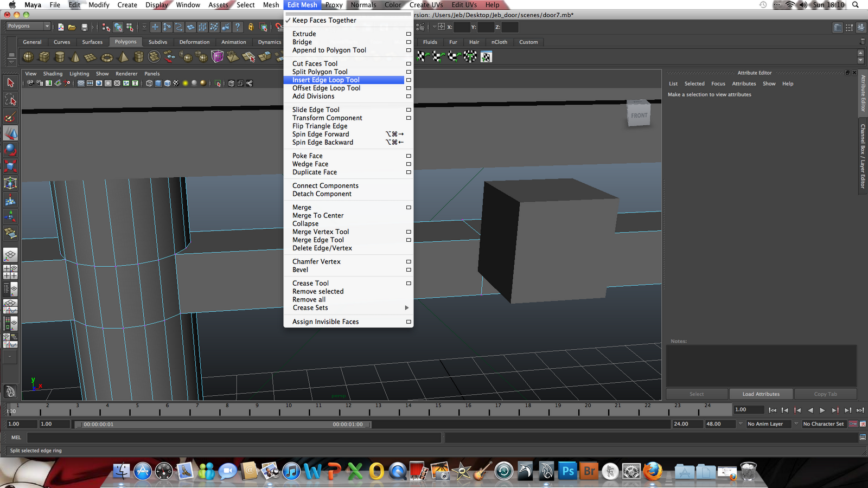This screenshot has width=868, height=488.
Task: Click the question mark help icon in the status line
Action: click(x=237, y=27)
